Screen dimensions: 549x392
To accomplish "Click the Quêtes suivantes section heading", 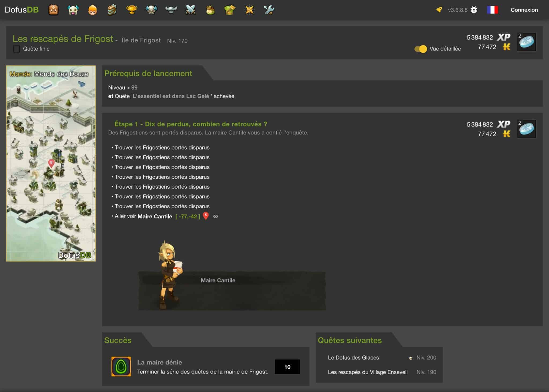I will 350,340.
